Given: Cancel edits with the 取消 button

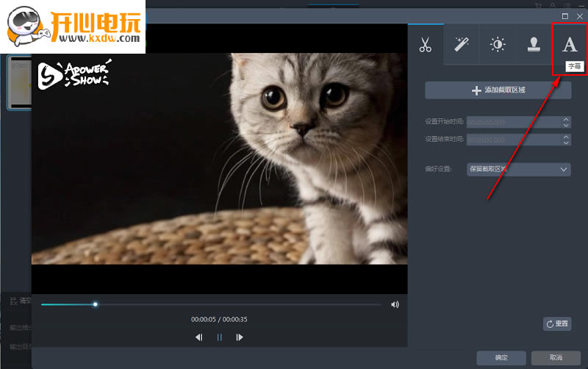Looking at the screenshot, I should (556, 357).
